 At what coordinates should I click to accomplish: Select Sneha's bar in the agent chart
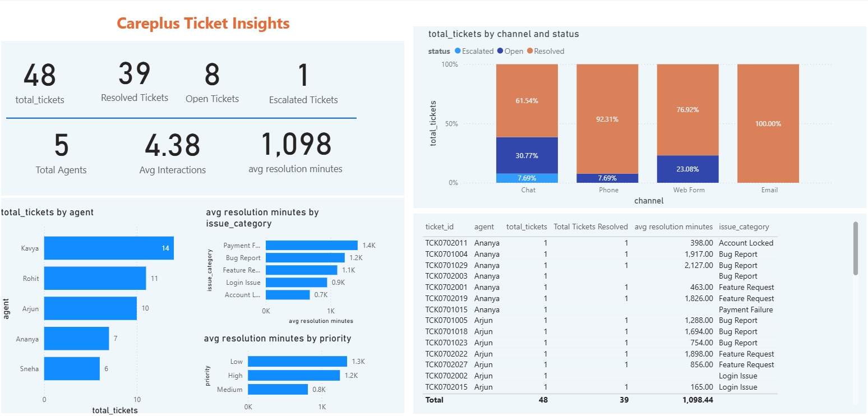tap(72, 368)
